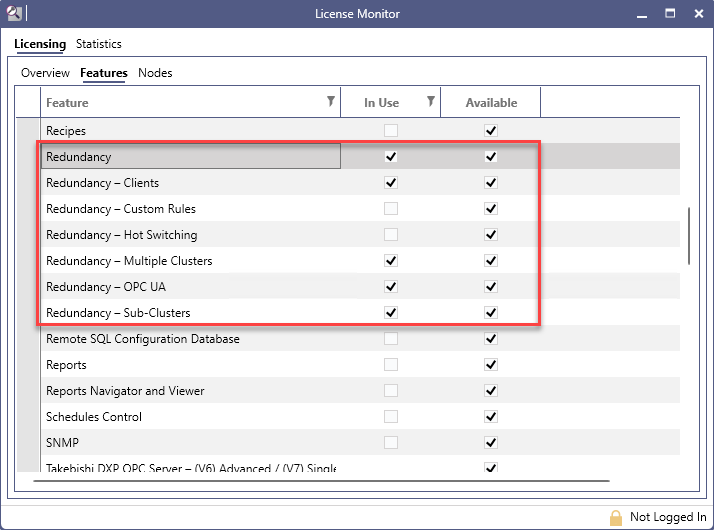Select the Reports Navigator and Viewer row
This screenshot has width=714, height=530.
(x=190, y=391)
